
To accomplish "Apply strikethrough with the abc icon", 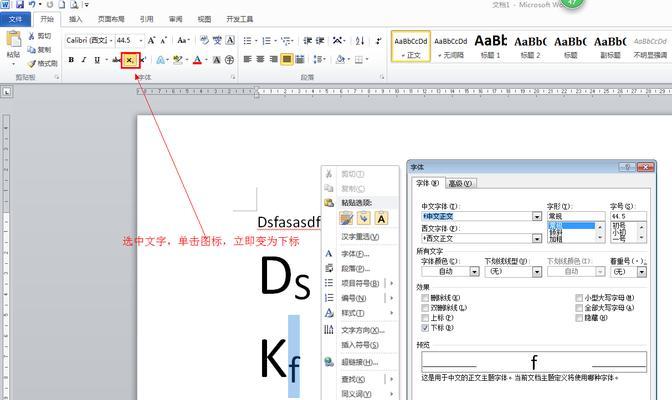I will 116,60.
